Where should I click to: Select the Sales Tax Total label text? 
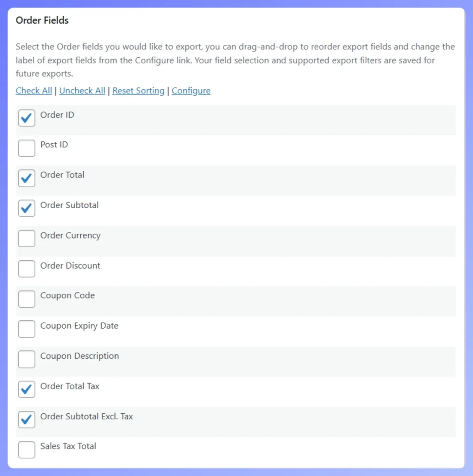68,446
